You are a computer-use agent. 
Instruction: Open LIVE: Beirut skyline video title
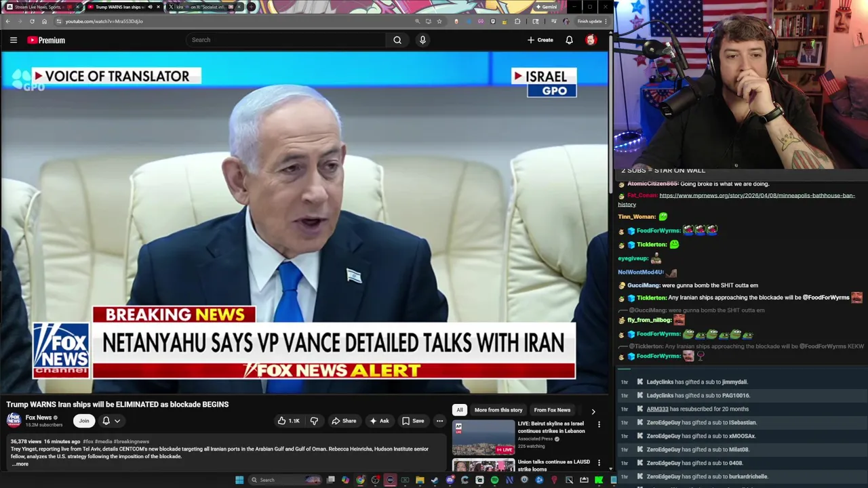tap(551, 427)
